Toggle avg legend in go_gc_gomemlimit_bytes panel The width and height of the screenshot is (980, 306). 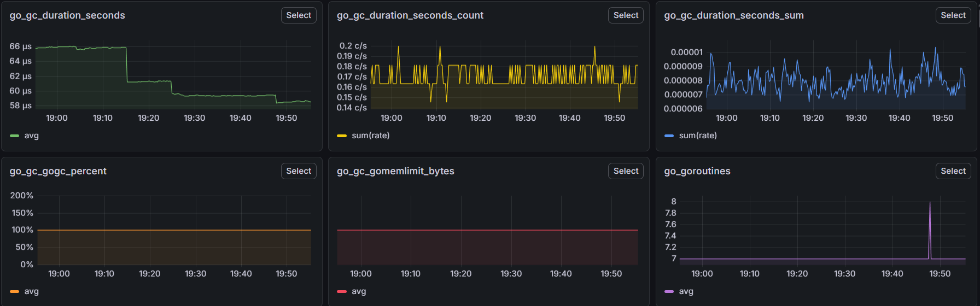click(359, 291)
